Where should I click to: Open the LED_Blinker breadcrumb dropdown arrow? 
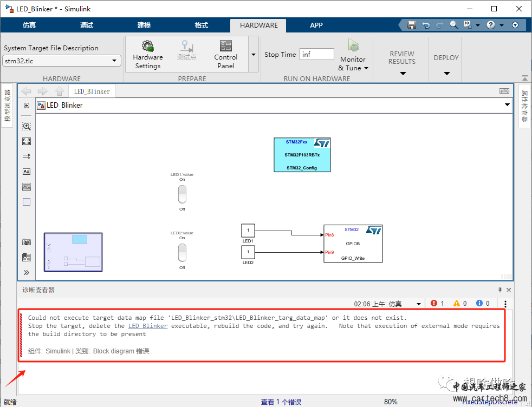click(507, 105)
